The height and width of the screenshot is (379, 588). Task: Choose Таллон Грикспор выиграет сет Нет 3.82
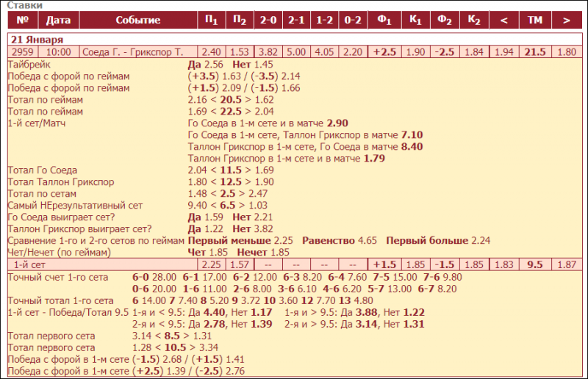pos(253,228)
